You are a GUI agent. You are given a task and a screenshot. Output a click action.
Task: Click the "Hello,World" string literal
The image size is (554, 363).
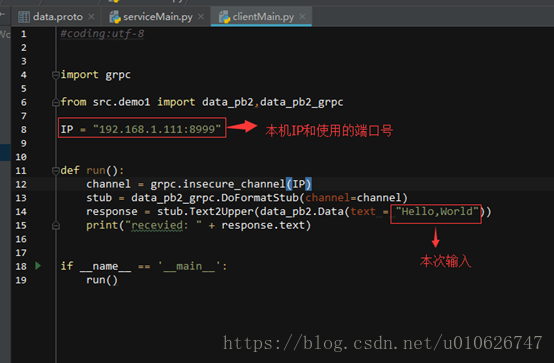point(437,211)
